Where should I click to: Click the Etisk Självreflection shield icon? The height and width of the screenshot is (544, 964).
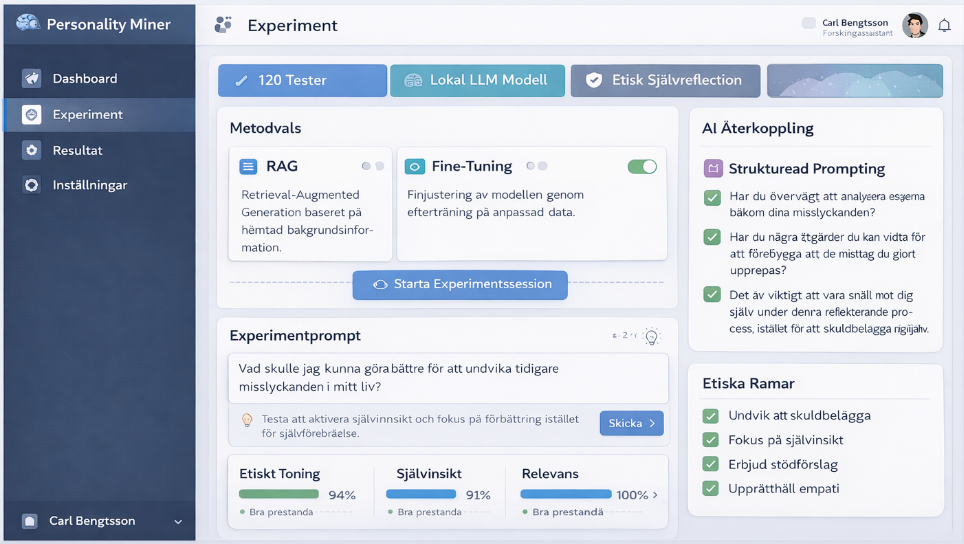[x=594, y=80]
